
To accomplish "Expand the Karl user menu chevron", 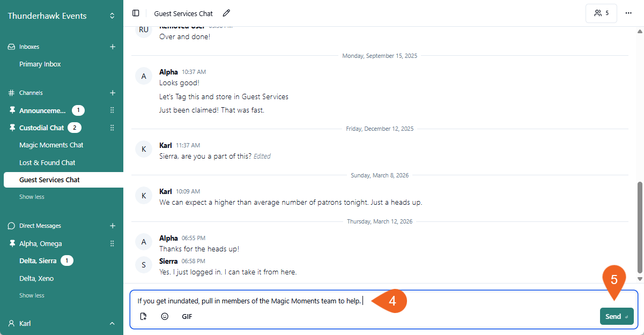I will [112, 323].
